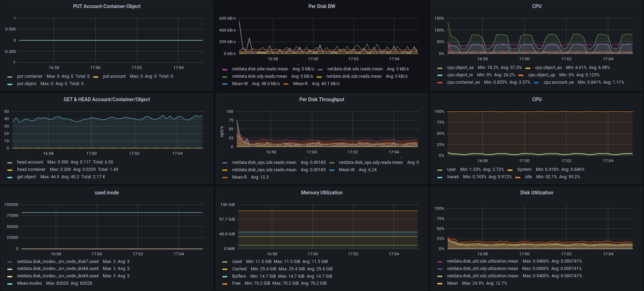644x291 pixels.
Task: Click the color swatch beside head account
Action: pos(10,162)
